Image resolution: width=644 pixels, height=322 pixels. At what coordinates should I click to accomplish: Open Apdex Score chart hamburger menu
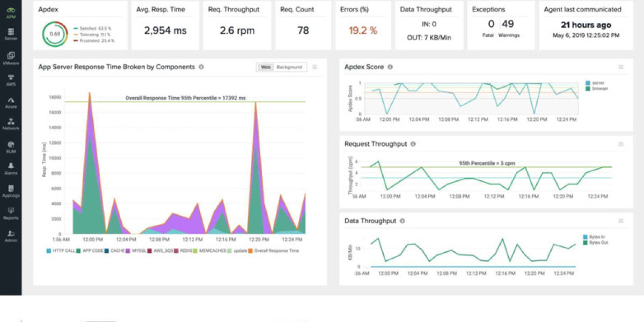tap(621, 67)
